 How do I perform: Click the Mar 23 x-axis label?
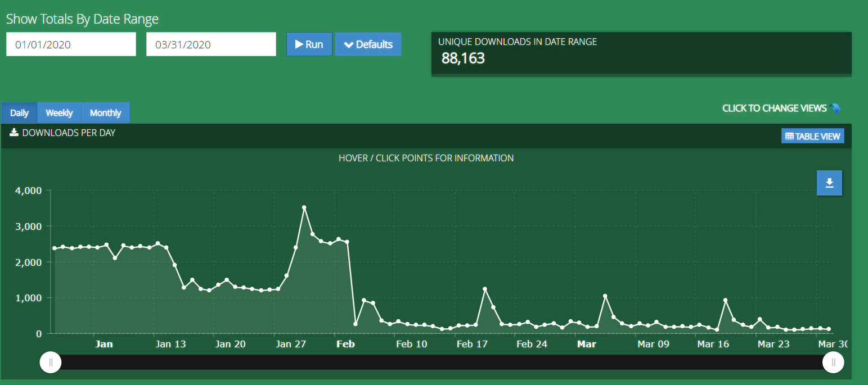coord(773,344)
